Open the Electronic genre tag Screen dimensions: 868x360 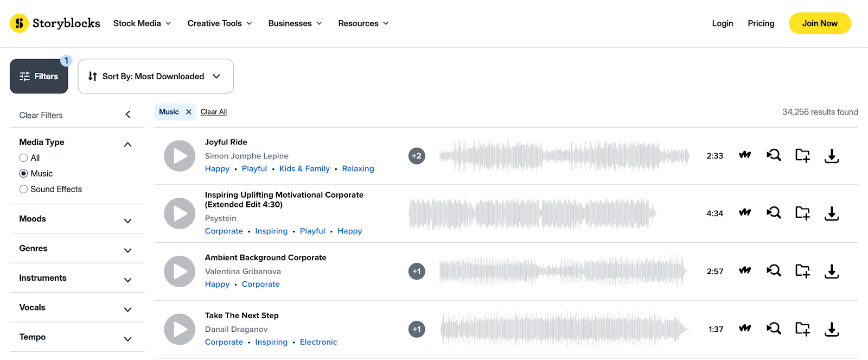[x=318, y=342]
